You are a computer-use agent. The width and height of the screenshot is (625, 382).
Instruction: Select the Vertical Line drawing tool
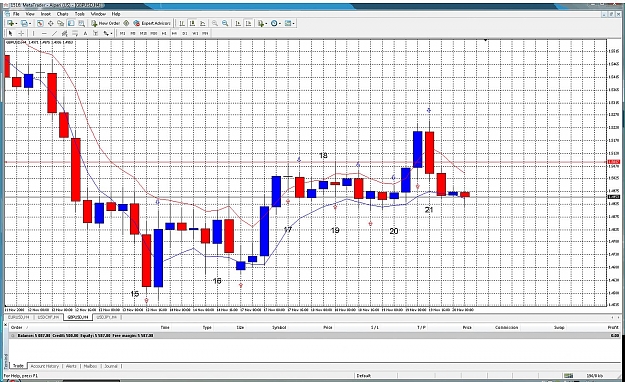click(34, 33)
